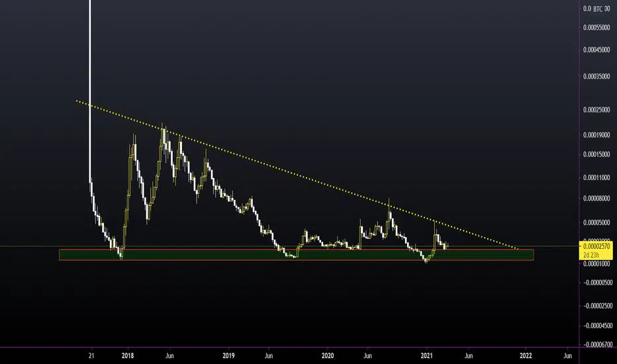Click the 2018 label on time axis
This screenshot has width=617, height=364.
coord(128,356)
